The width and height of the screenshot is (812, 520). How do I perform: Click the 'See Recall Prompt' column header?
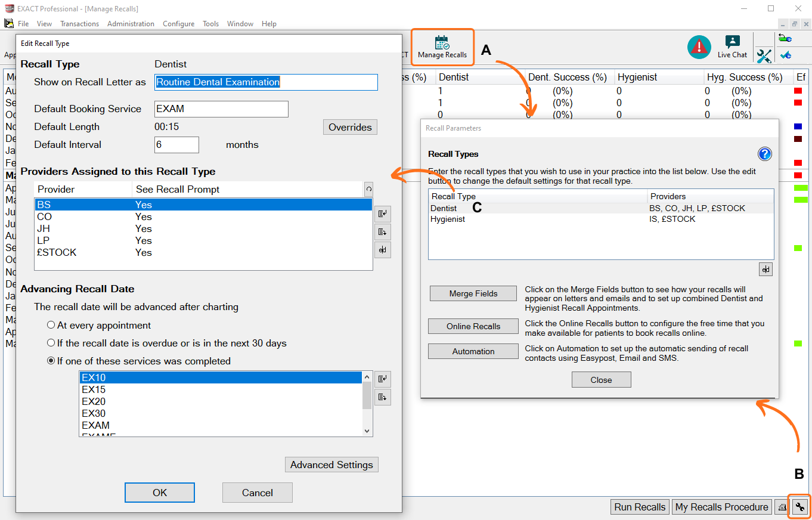click(247, 190)
